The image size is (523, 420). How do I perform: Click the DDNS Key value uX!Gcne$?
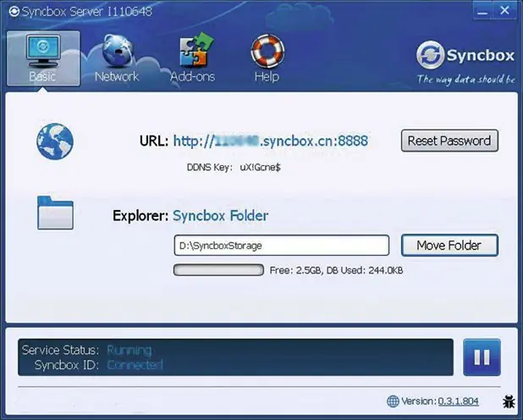click(260, 168)
